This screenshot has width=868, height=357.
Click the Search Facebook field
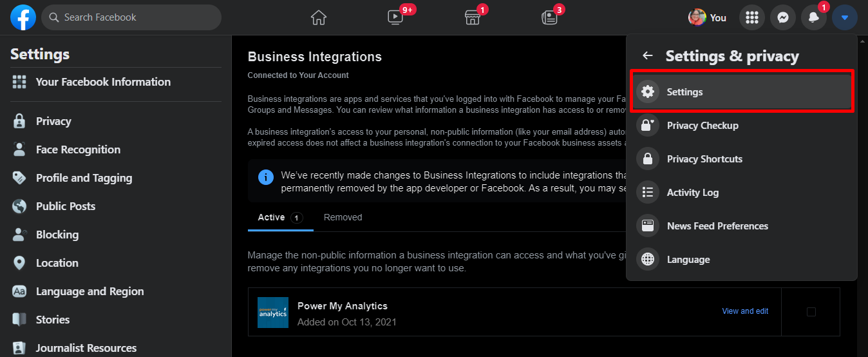coord(132,17)
